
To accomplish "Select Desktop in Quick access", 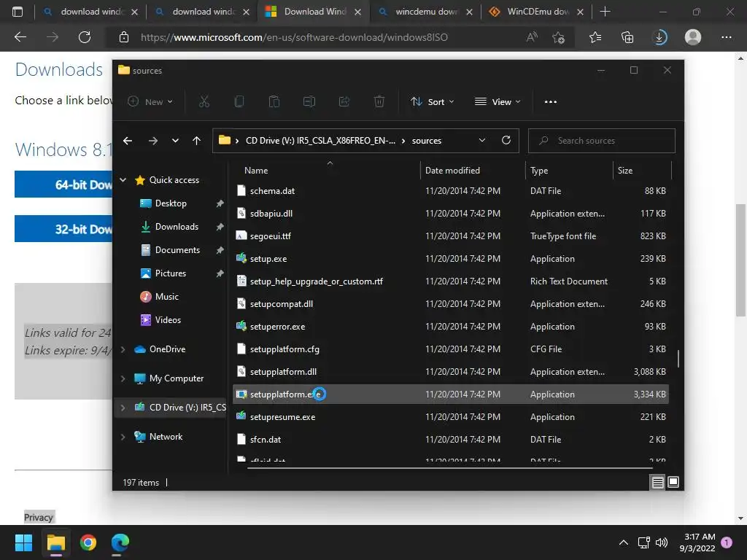I will tap(171, 203).
